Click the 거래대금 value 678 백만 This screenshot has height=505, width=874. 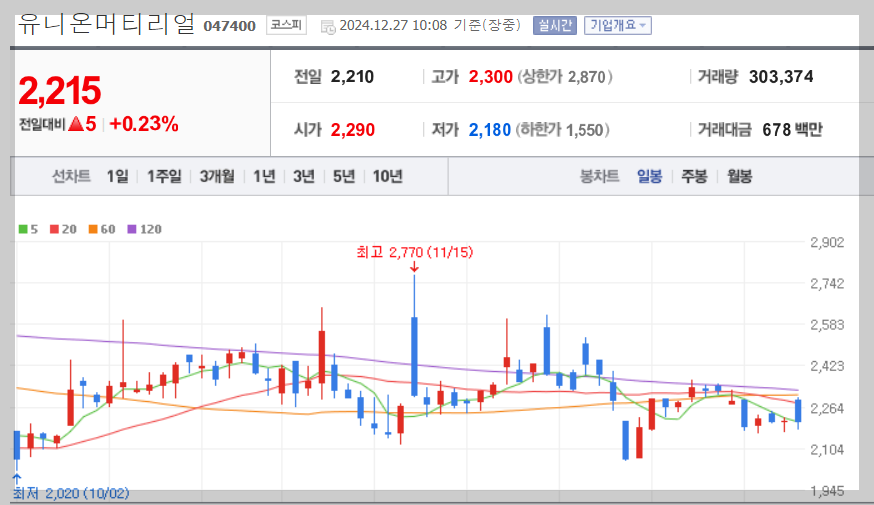(x=792, y=130)
